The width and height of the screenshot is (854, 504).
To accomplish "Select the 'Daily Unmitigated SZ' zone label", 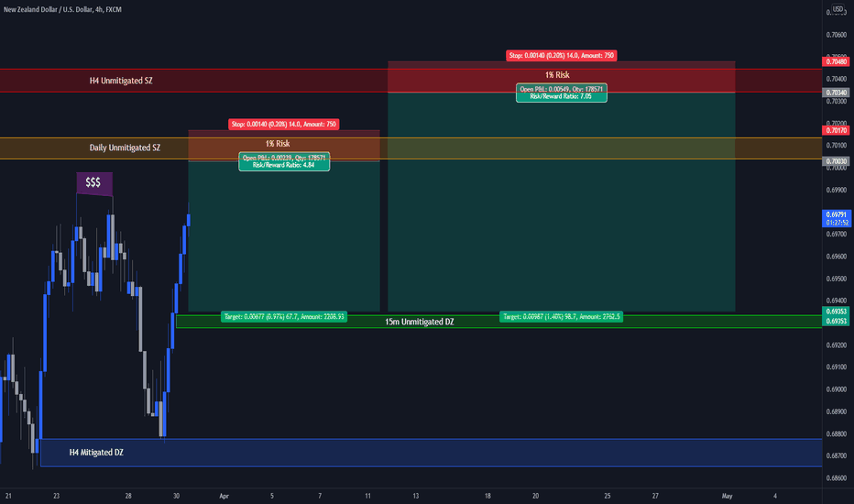I will pyautogui.click(x=125, y=148).
